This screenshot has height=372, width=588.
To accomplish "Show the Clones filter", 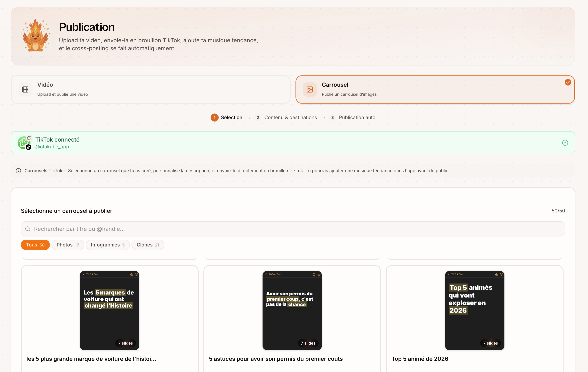I will pos(148,245).
